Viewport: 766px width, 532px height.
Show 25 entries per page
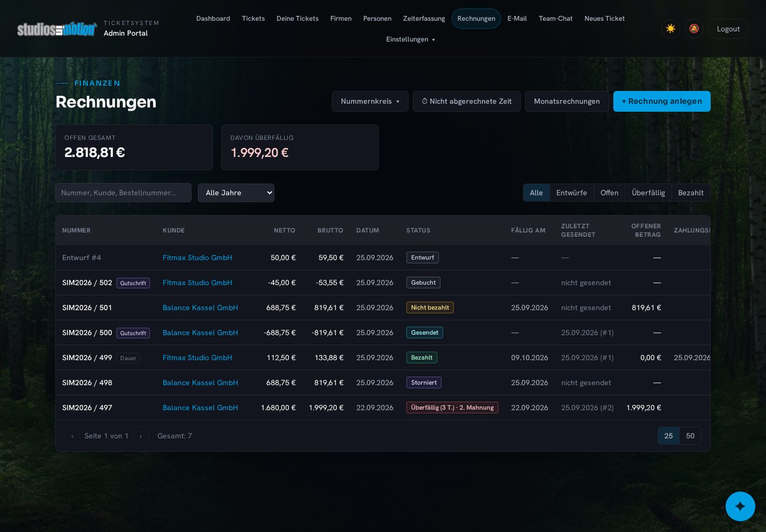click(x=669, y=436)
